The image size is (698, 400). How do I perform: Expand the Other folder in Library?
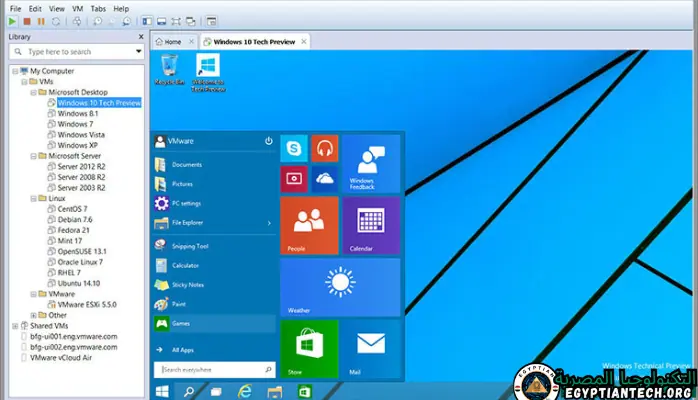(x=31, y=315)
